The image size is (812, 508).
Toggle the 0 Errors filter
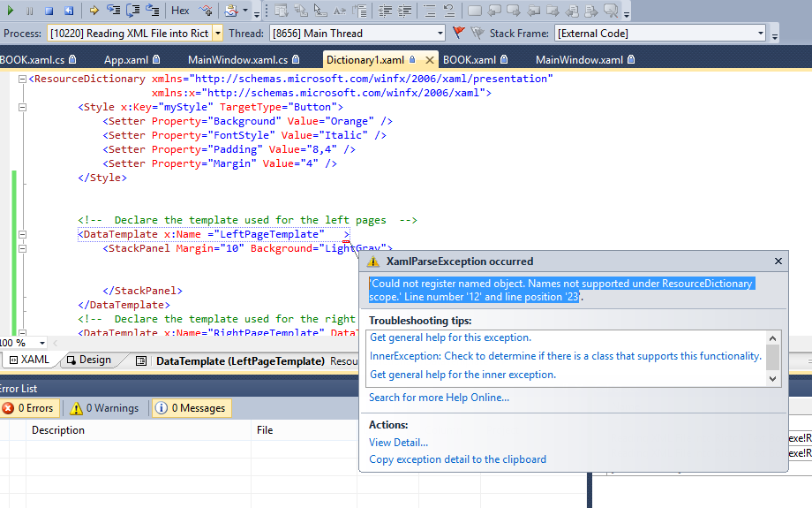click(x=29, y=408)
